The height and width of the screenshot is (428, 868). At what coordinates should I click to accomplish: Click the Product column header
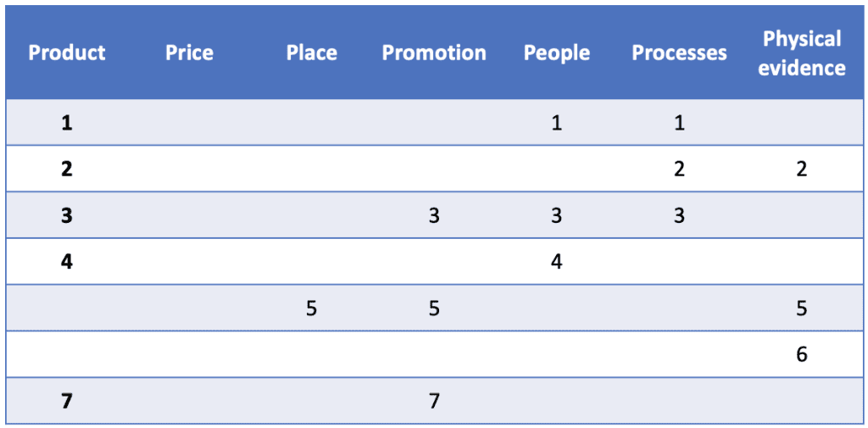coord(67,53)
